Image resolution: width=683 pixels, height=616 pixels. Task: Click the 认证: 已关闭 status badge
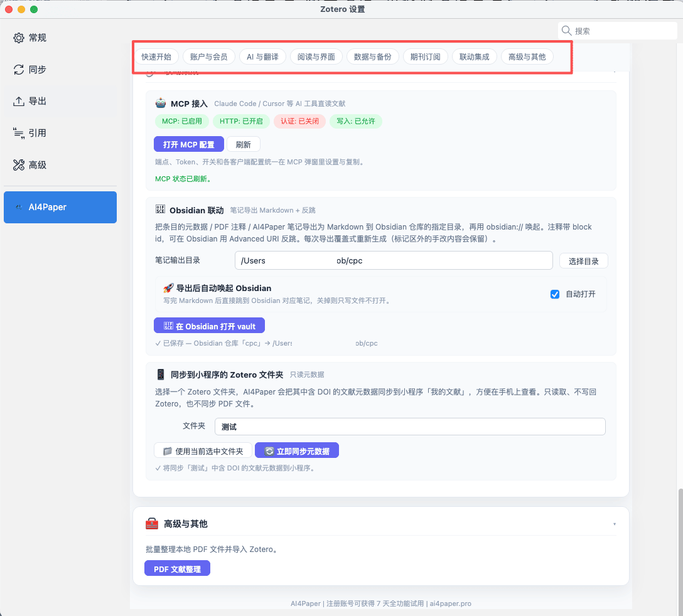pos(299,121)
